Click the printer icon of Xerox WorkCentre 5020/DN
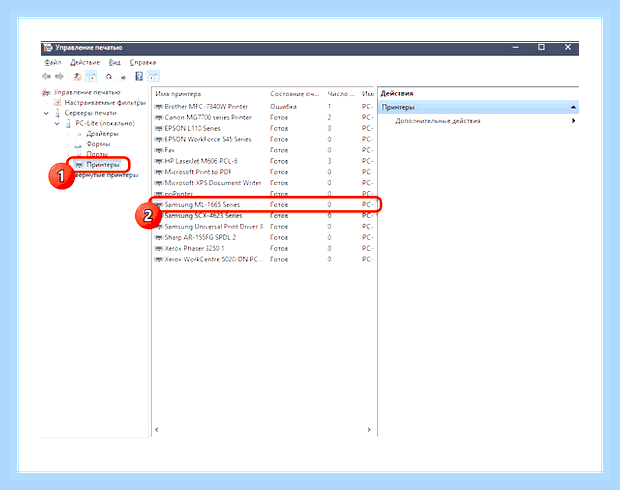Screen dimensions: 620x490 point(159,259)
